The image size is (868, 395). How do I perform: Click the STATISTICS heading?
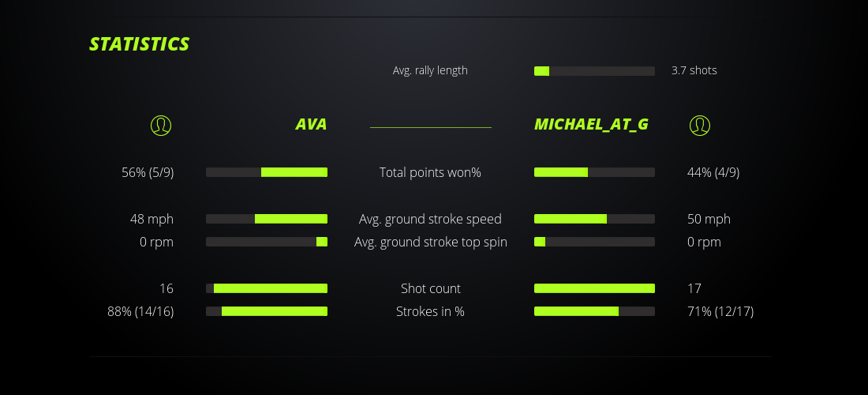click(x=140, y=44)
